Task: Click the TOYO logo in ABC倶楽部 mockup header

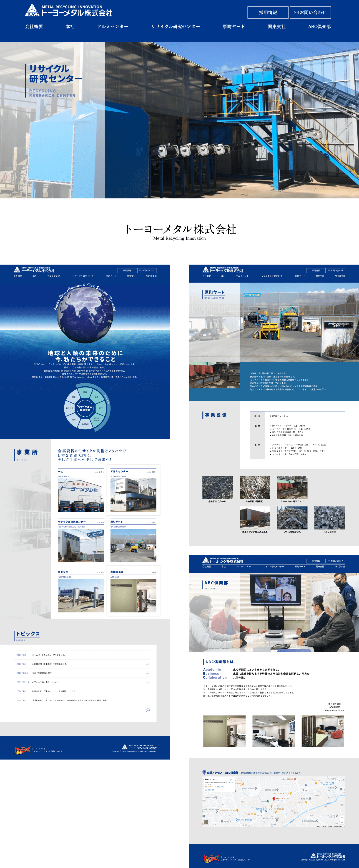Action: [223, 560]
